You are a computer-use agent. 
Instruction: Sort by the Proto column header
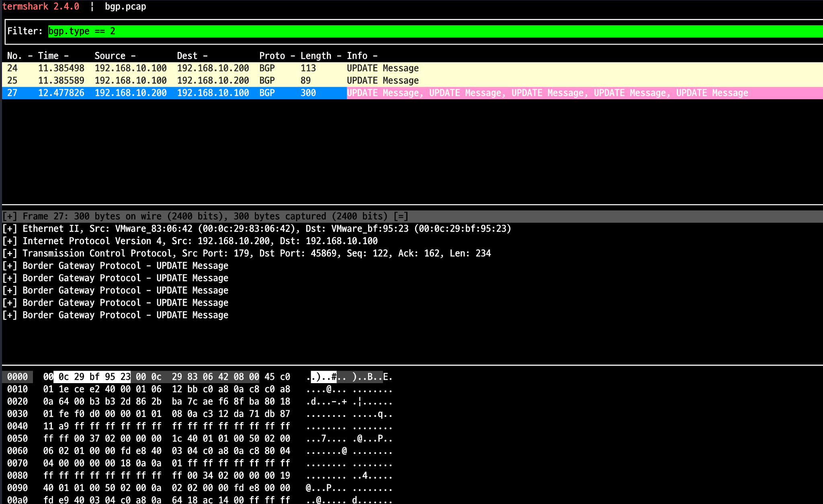pyautogui.click(x=272, y=56)
